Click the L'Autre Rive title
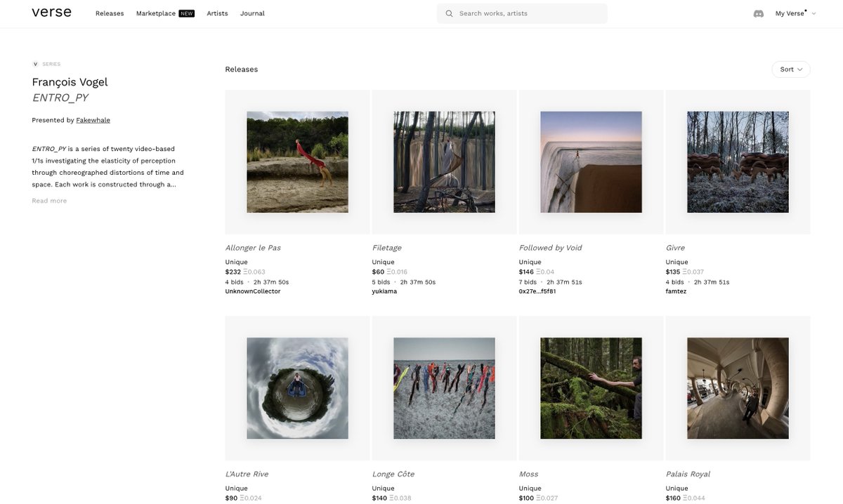843x504 pixels. (x=247, y=474)
